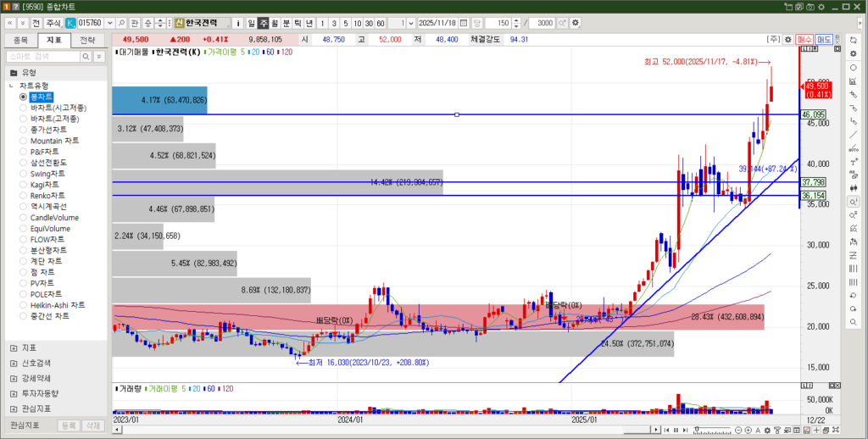Click the blue 매도 sell button
The width and height of the screenshot is (868, 439).
(824, 39)
